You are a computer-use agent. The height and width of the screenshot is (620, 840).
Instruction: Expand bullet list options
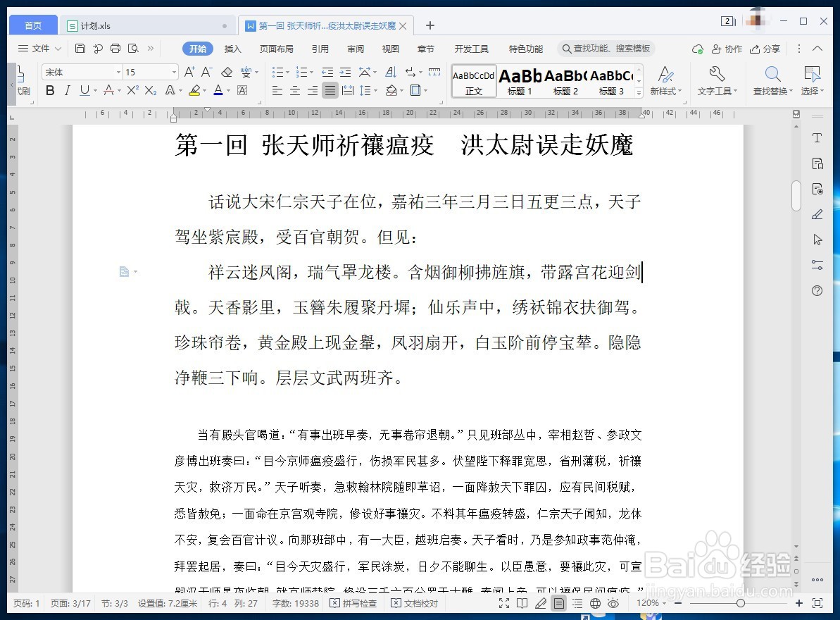[288, 73]
